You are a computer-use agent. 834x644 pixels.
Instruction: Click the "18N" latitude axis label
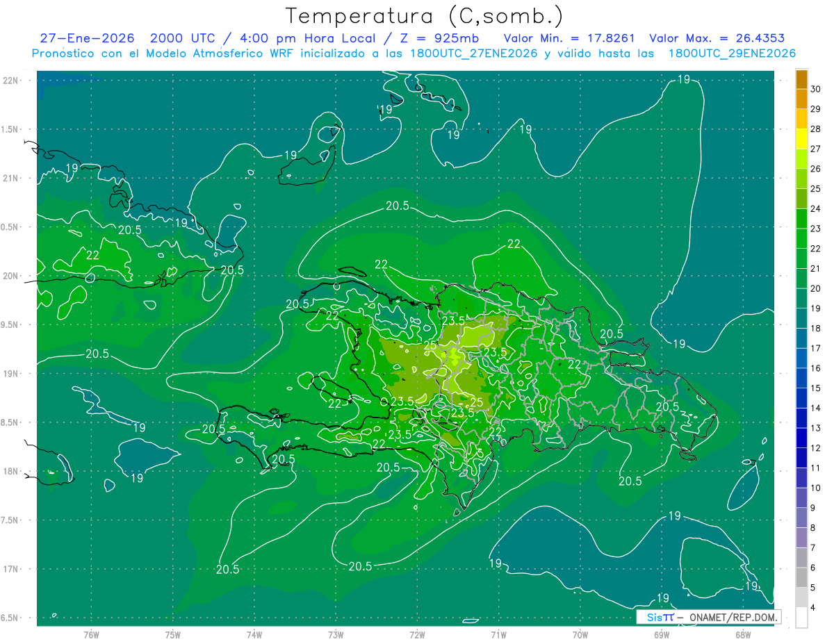[11, 471]
